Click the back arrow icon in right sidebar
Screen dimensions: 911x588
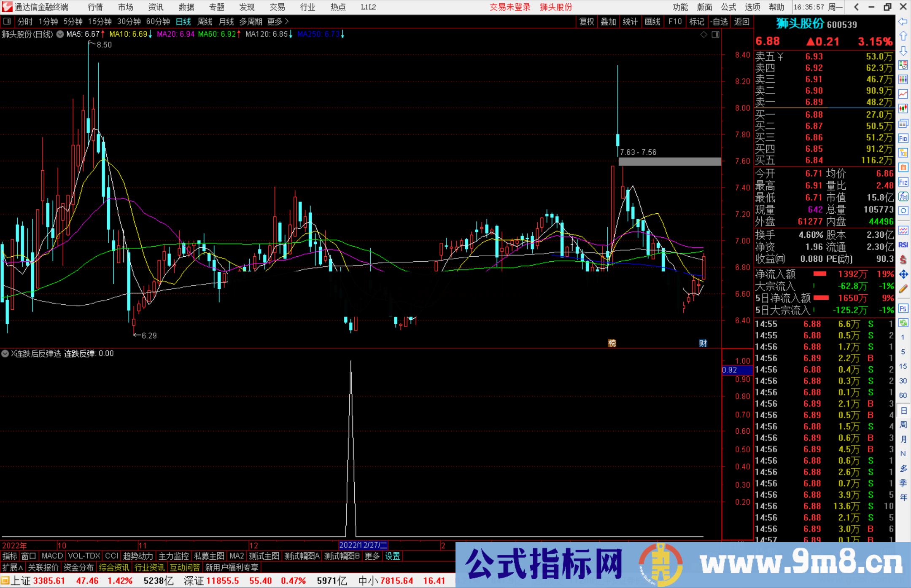point(903,21)
